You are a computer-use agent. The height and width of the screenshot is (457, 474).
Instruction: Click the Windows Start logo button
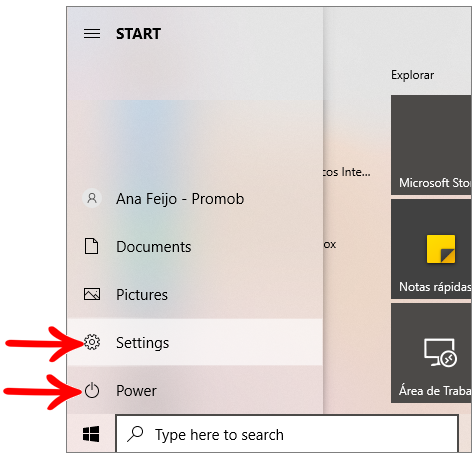[91, 434]
